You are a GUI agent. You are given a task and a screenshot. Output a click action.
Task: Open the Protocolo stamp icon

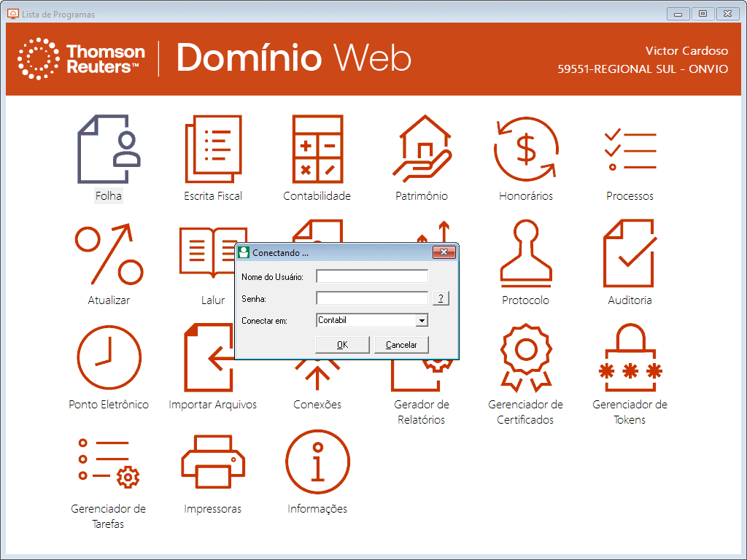point(526,254)
